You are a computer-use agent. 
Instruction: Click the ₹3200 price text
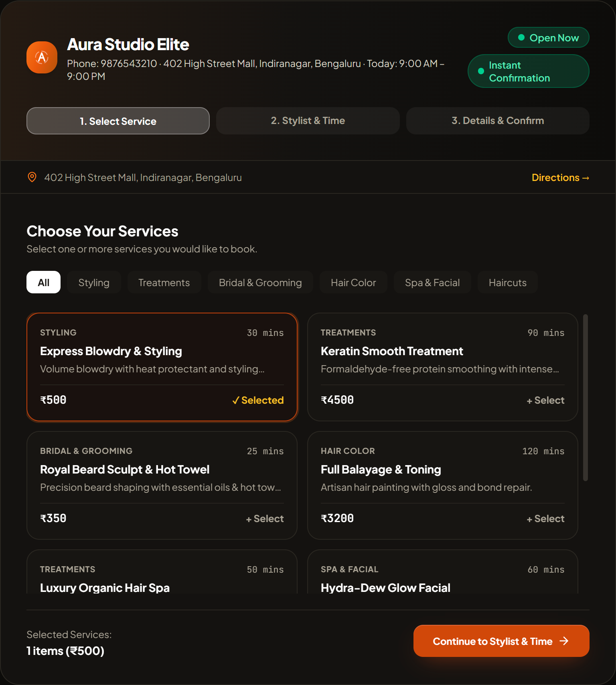[x=337, y=518]
